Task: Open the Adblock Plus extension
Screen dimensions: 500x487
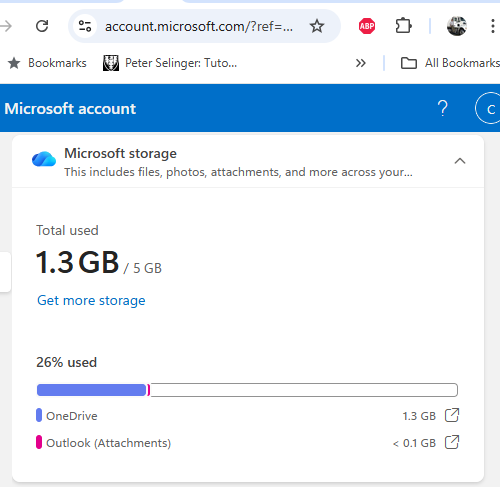Action: tap(367, 26)
